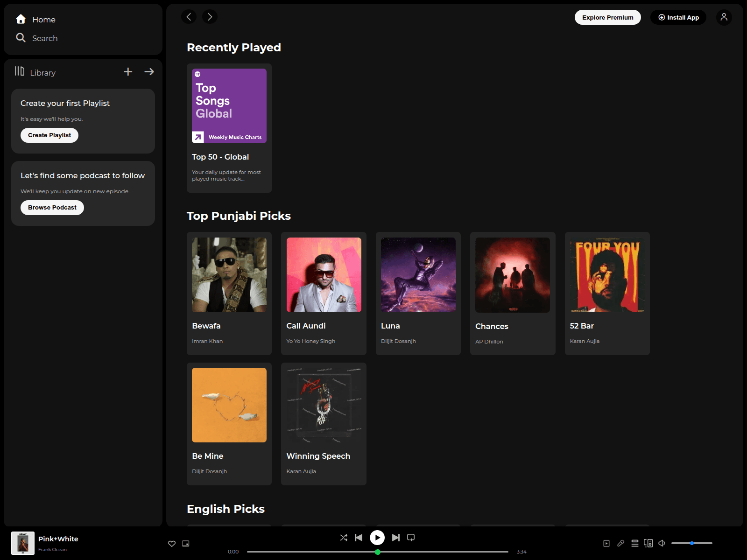Click the Recently Played heading
Screen dimensions: 747x560
click(x=234, y=48)
